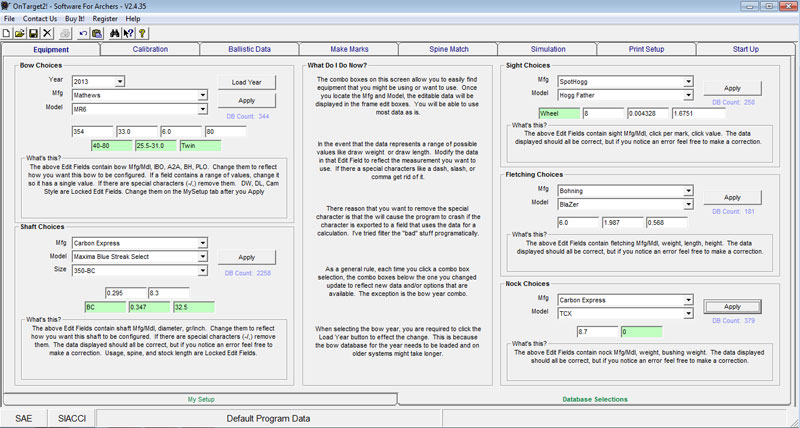Expand shaft Mfg dropdown showing Carbon Express
This screenshot has width=800, height=428.
[203, 243]
